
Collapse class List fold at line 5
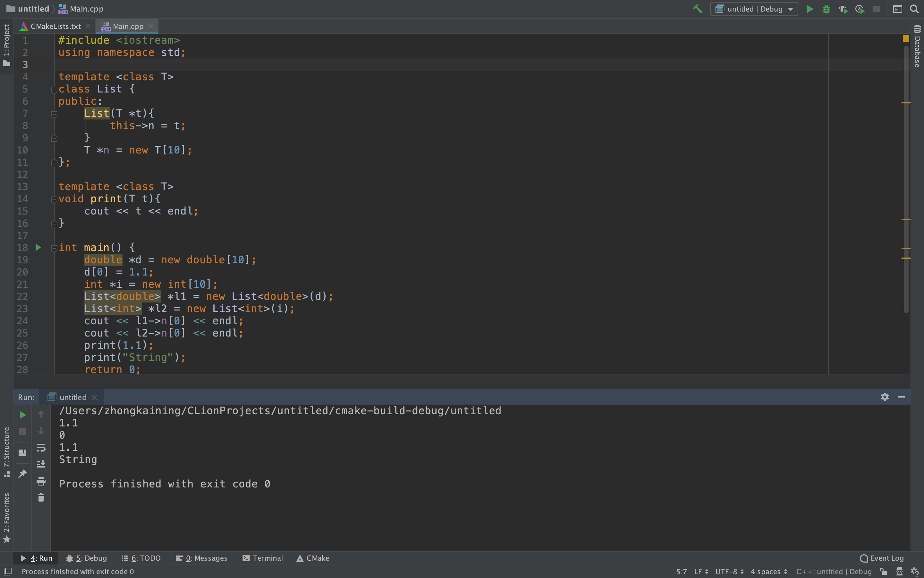click(x=54, y=90)
